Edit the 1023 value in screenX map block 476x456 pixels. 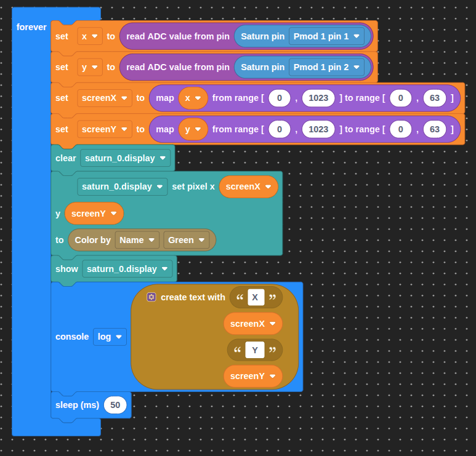tap(318, 98)
